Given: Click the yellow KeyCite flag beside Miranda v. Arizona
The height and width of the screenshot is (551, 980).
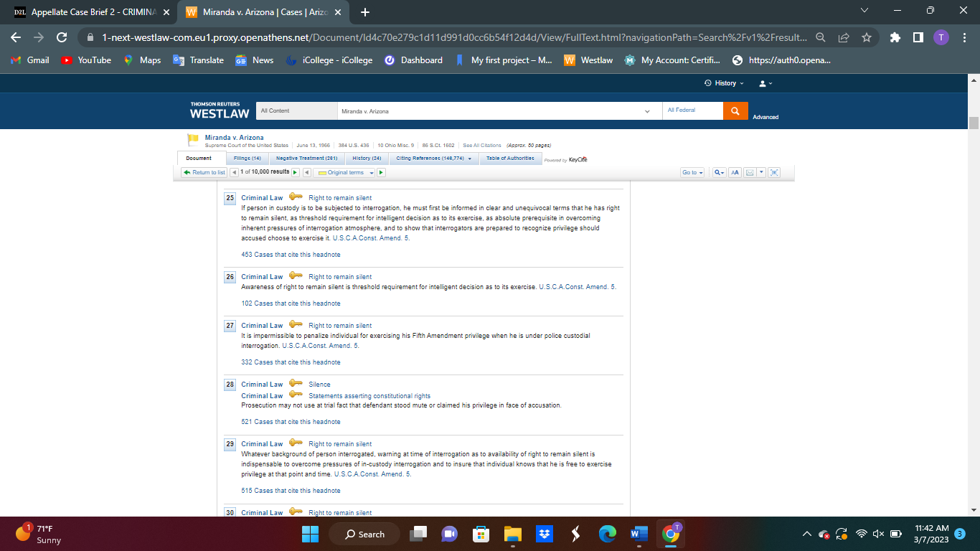Looking at the screenshot, I should coord(192,138).
